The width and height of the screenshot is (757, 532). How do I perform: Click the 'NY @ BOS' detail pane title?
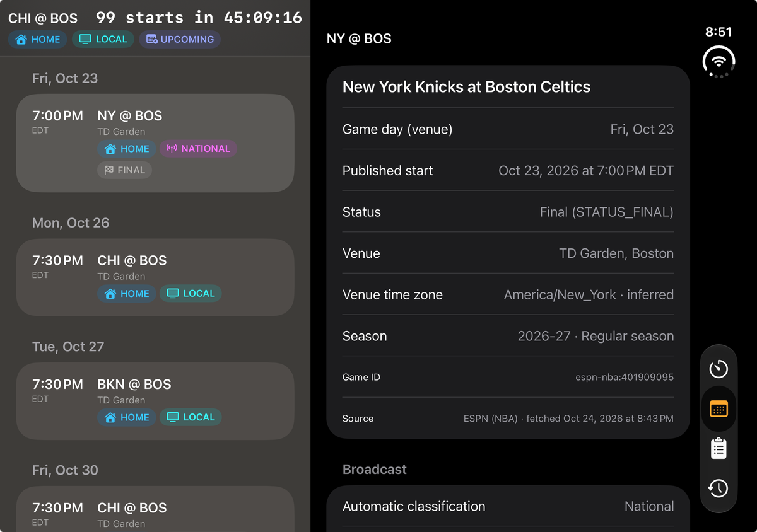tap(359, 38)
